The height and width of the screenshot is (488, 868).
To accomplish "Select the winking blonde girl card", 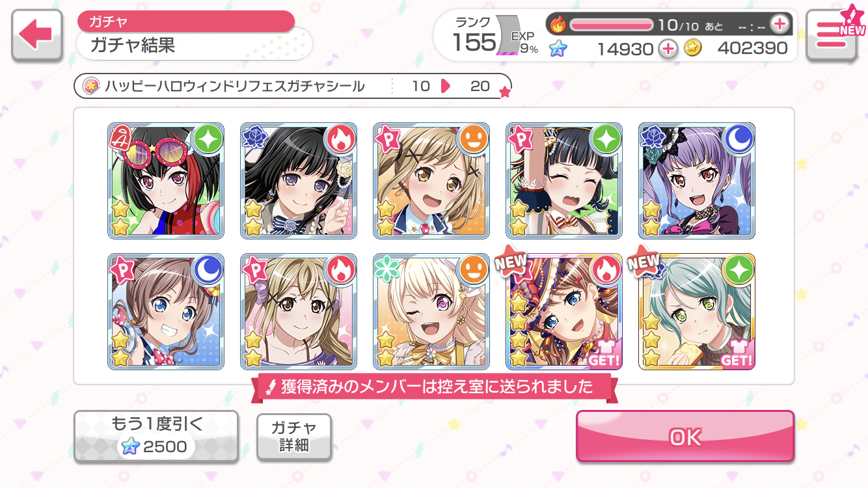I will (x=431, y=312).
